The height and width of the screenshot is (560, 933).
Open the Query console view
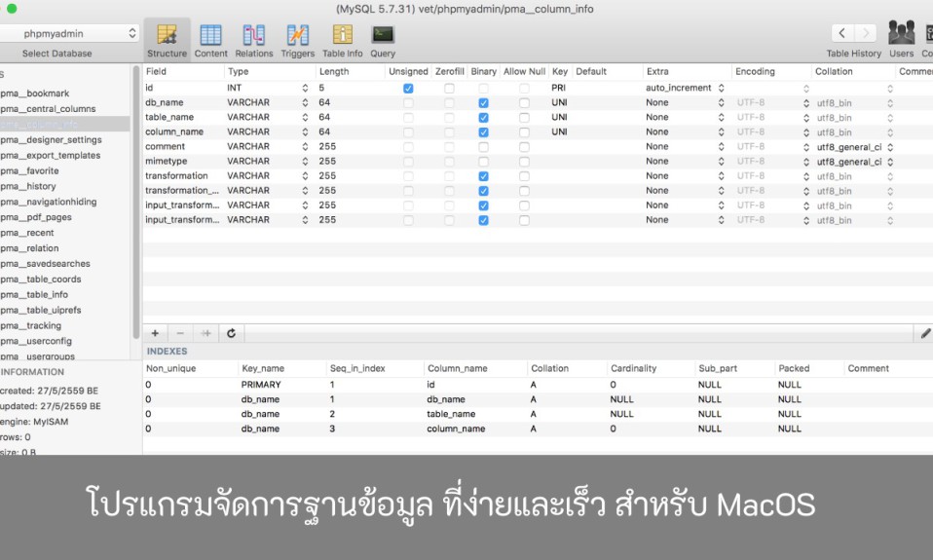click(x=383, y=41)
